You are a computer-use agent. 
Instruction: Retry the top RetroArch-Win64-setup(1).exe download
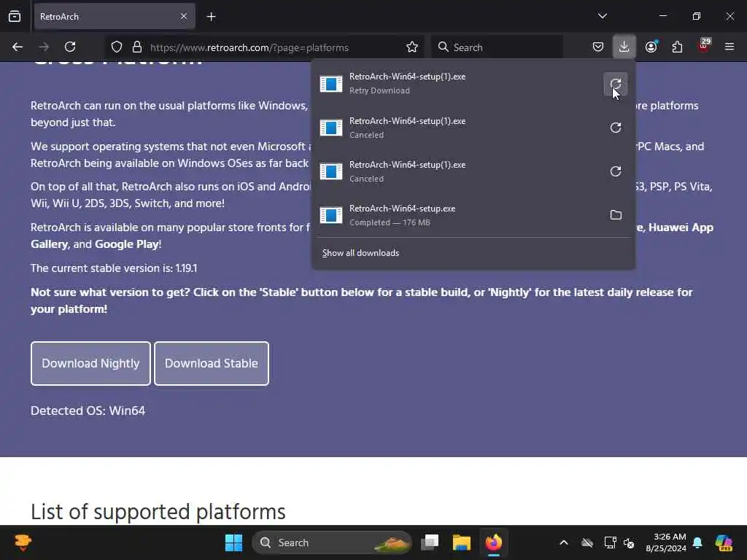click(x=616, y=85)
